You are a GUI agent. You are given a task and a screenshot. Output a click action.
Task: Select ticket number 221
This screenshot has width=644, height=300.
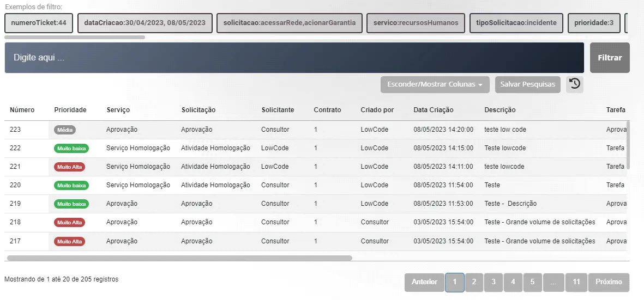[15, 167]
